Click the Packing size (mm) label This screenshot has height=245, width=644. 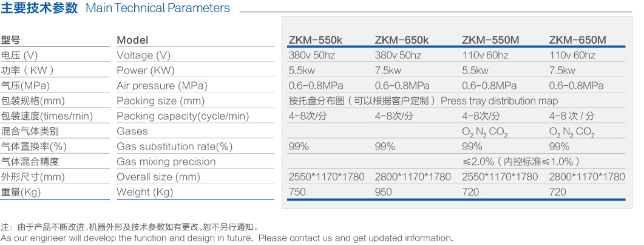(160, 101)
